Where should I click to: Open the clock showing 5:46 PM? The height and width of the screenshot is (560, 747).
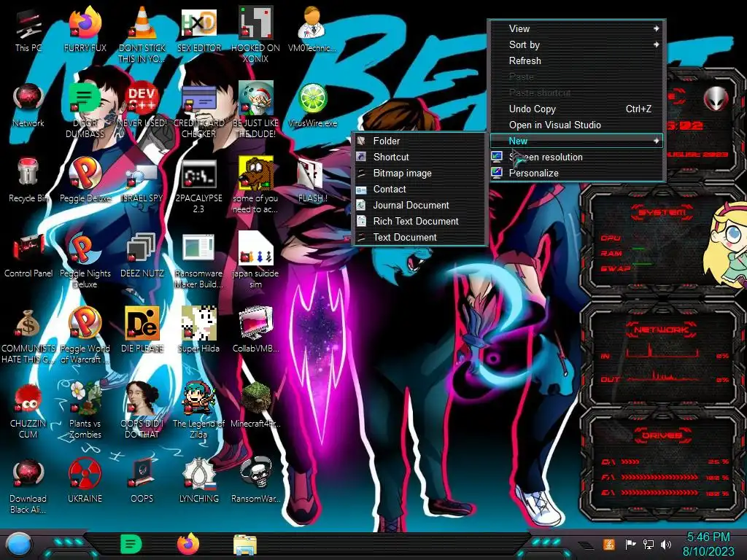coord(708,544)
